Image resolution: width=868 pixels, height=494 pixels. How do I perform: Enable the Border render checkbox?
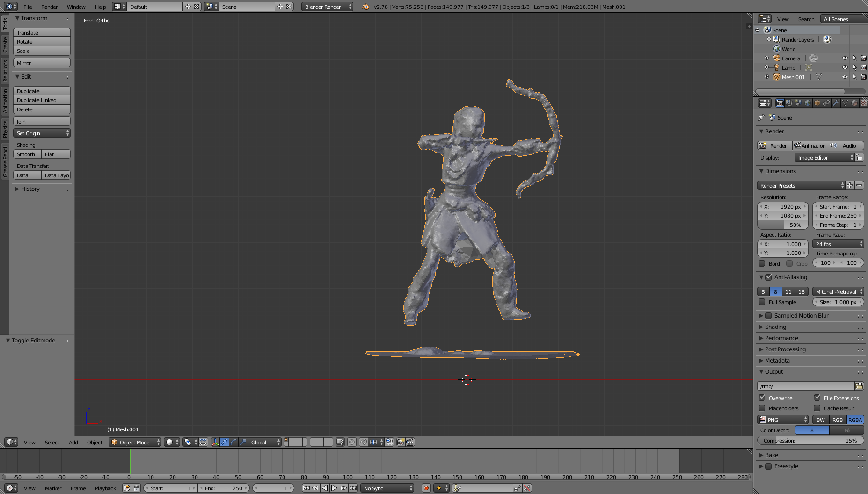pyautogui.click(x=762, y=263)
